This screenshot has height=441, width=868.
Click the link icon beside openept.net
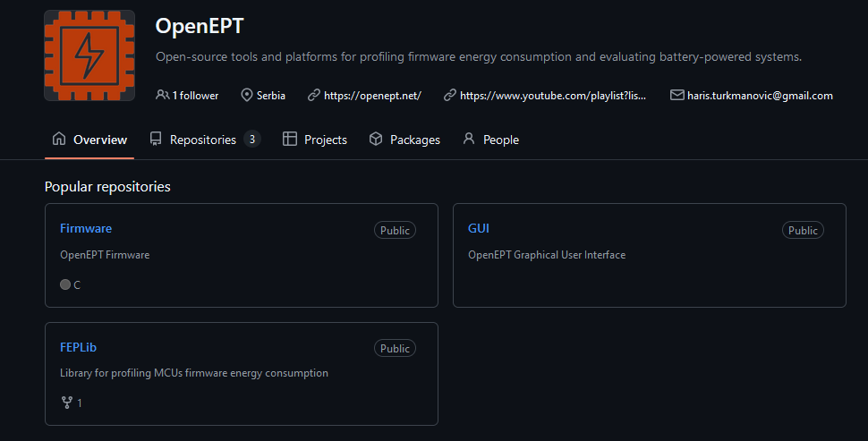click(x=313, y=95)
